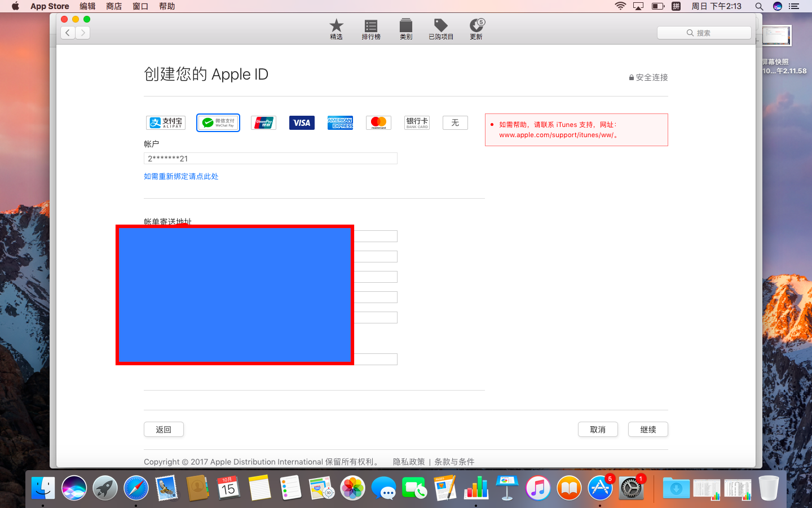Image resolution: width=812 pixels, height=508 pixels.
Task: Open Photos from the Dock
Action: tap(352, 488)
